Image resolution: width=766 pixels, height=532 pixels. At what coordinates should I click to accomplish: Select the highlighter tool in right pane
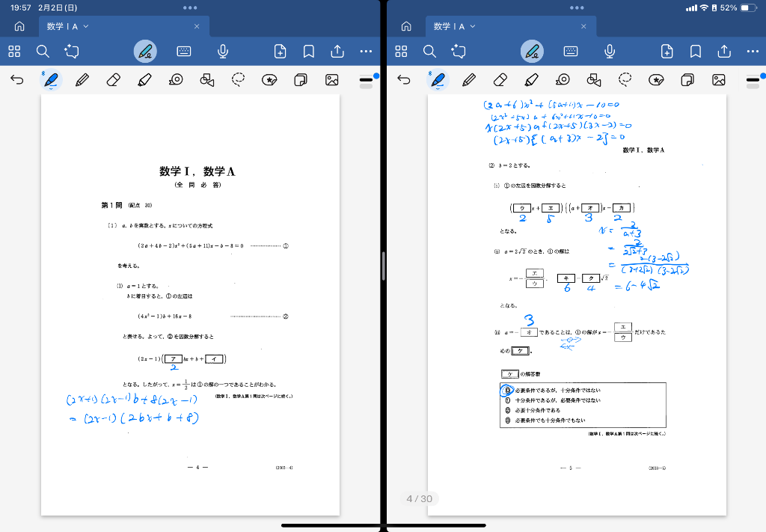pyautogui.click(x=532, y=79)
